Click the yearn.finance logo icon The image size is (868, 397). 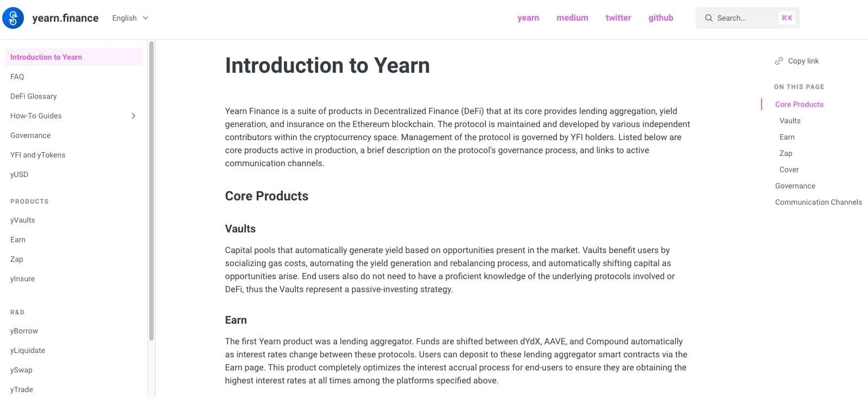pos(12,17)
